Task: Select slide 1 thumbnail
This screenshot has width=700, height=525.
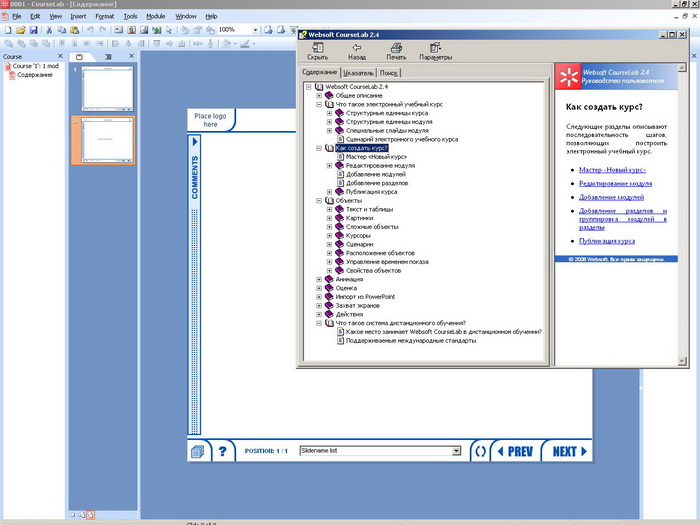Action: pos(107,88)
